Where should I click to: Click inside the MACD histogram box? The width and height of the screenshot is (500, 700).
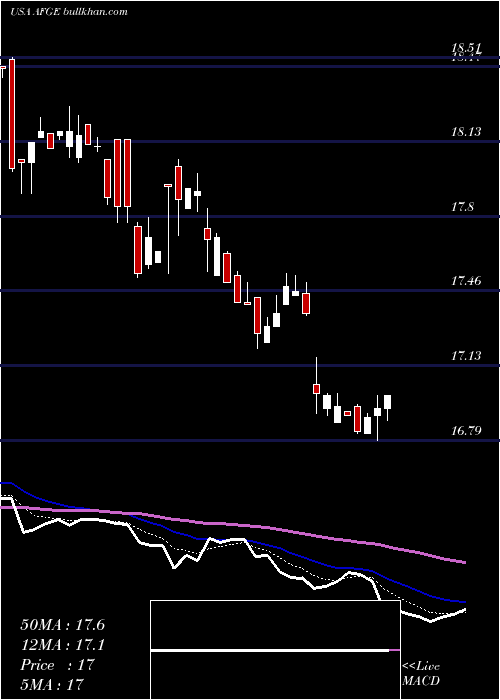[x=275, y=650]
